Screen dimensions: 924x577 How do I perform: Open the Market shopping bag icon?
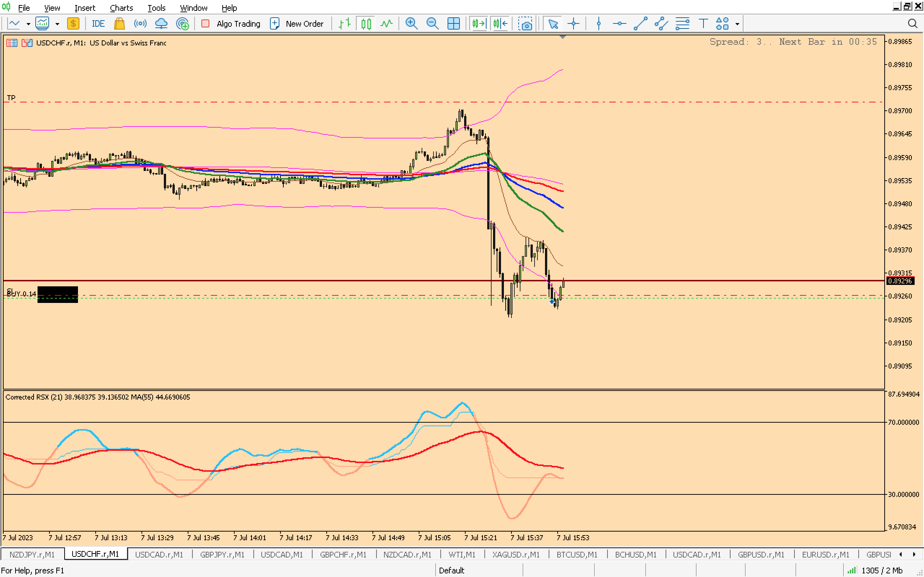click(119, 24)
